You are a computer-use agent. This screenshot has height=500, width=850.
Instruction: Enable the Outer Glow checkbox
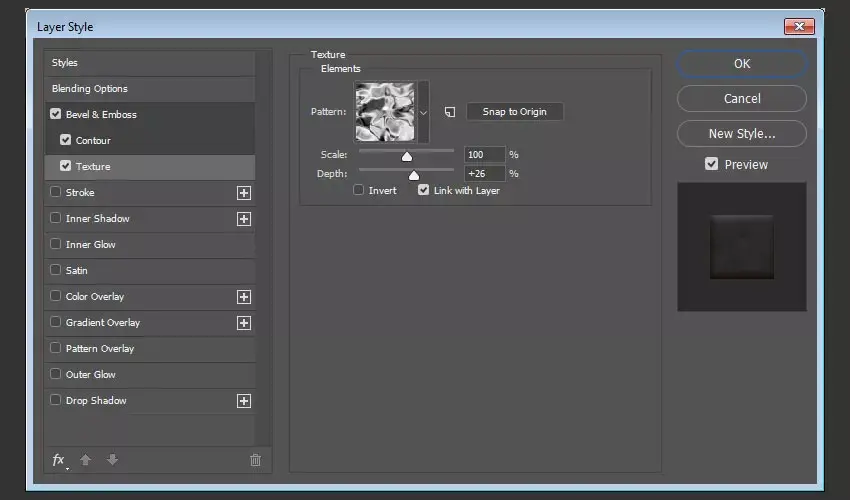point(55,374)
